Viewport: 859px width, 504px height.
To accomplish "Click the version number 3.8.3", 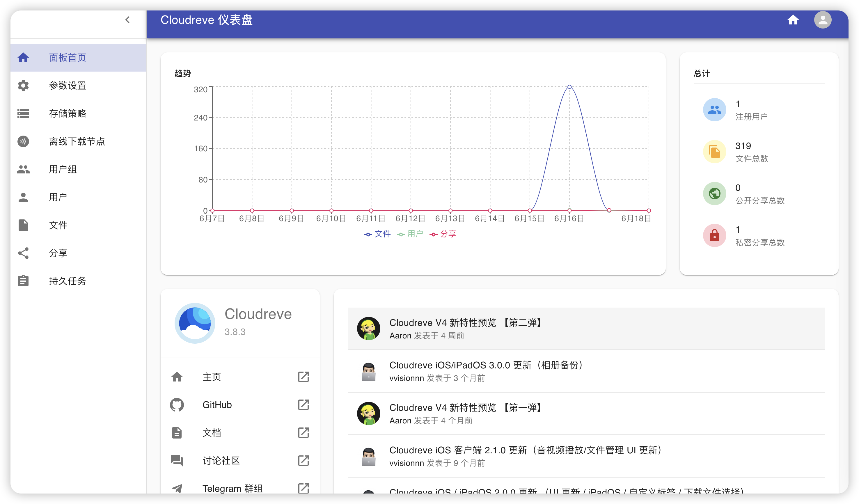I will click(235, 331).
